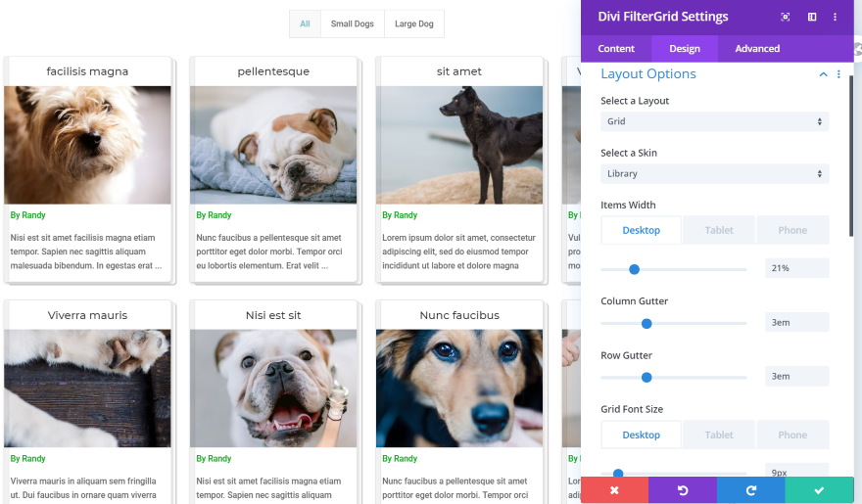Open Layout Options three-dot menu

tap(838, 74)
